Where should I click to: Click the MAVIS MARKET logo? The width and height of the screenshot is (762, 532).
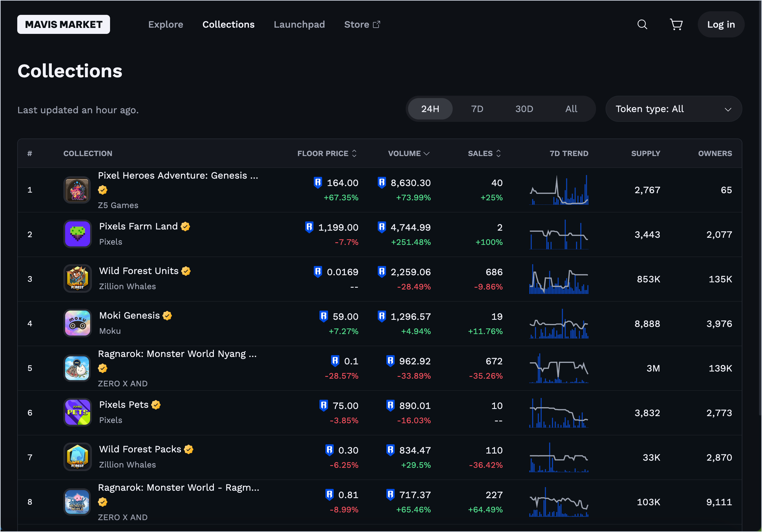[64, 24]
